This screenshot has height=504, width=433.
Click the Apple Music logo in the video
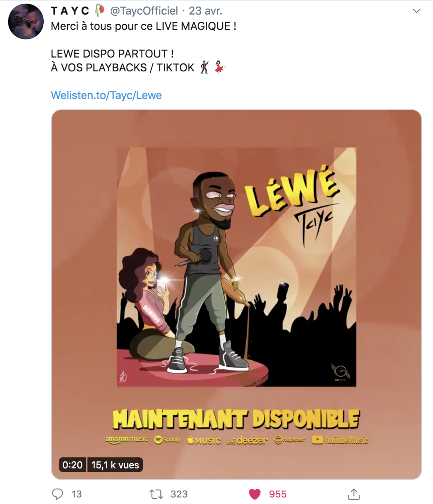coord(204,441)
